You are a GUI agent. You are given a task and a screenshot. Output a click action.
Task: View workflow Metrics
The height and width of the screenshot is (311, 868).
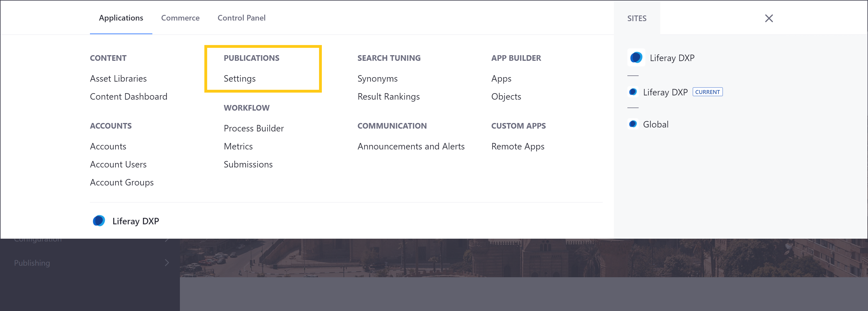click(238, 146)
